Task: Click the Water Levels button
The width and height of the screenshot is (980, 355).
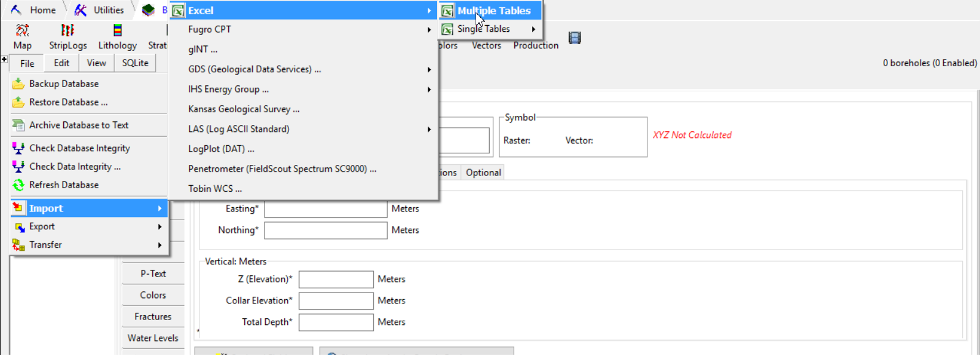Action: pyautogui.click(x=153, y=338)
